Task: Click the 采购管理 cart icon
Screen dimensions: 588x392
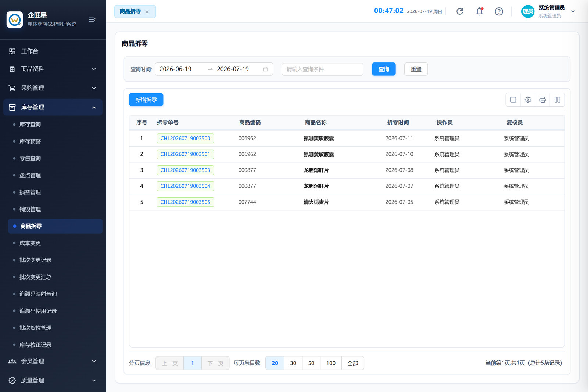Action: pos(12,88)
